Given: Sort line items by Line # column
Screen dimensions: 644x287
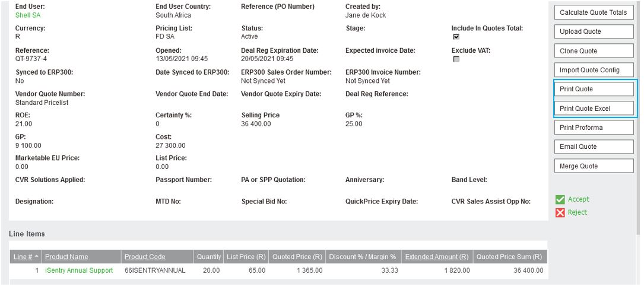Looking at the screenshot, I should pyautogui.click(x=23, y=257).
